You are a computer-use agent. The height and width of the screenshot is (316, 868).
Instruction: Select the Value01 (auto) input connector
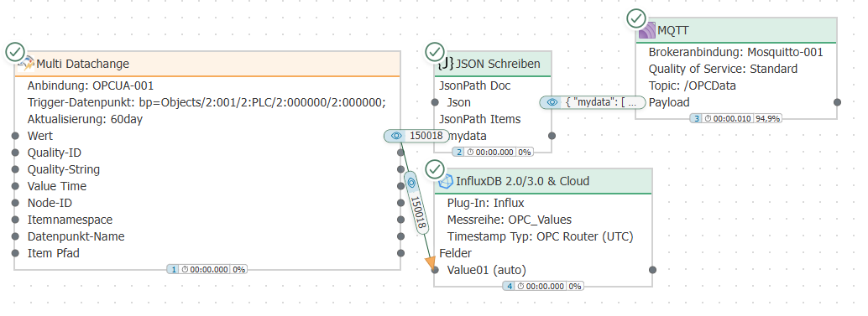click(x=435, y=270)
